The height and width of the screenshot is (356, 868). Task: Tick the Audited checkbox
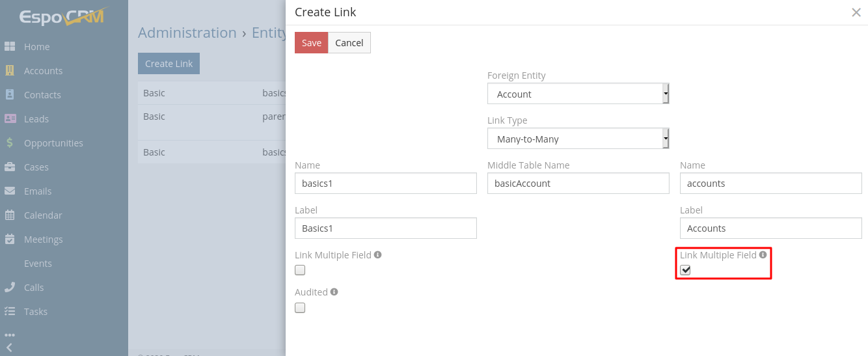300,308
